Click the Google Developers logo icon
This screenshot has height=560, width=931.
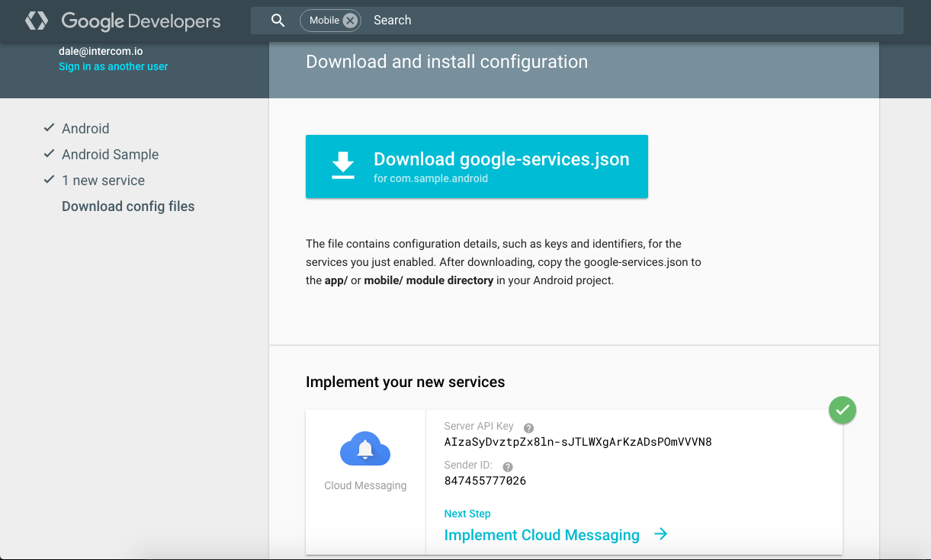[x=37, y=21]
